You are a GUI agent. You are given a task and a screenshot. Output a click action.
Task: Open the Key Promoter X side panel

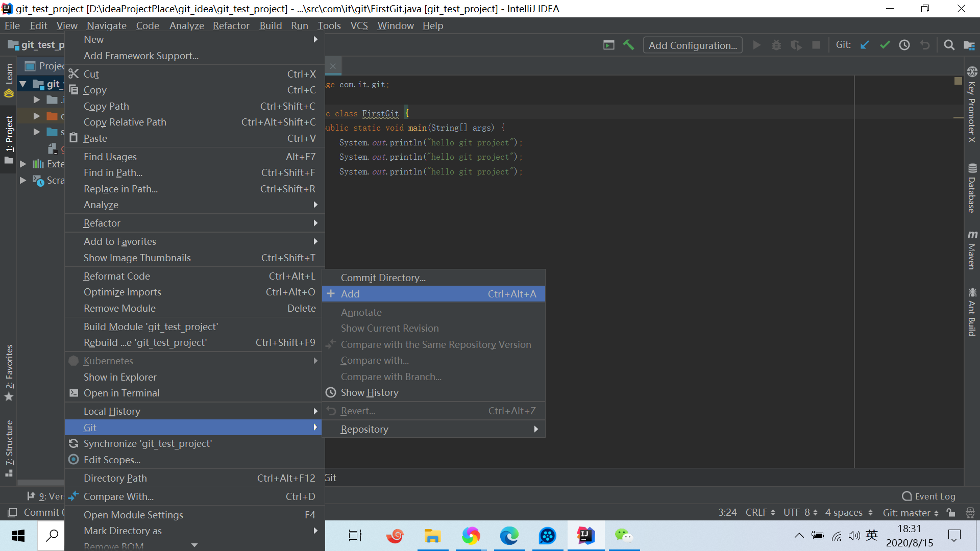pyautogui.click(x=972, y=104)
